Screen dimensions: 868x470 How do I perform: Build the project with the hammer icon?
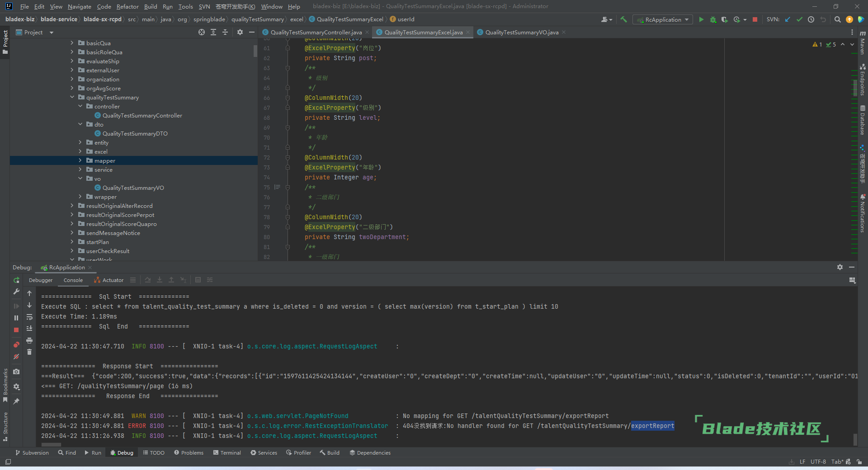click(623, 19)
